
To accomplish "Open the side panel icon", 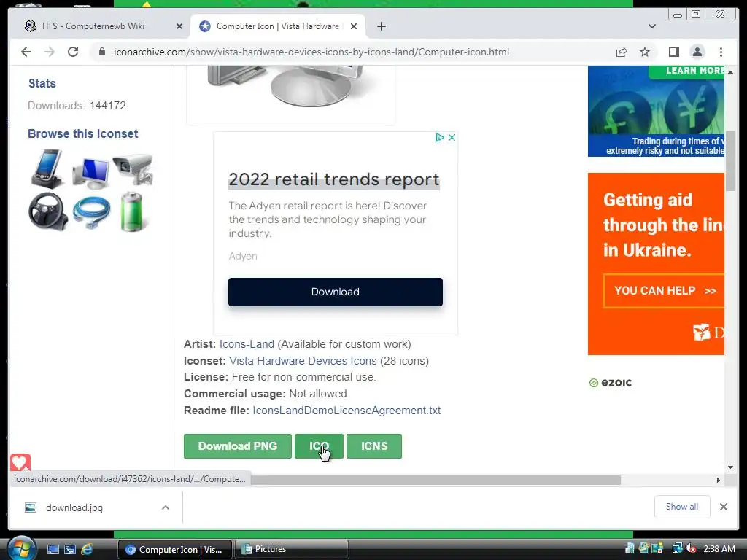I will point(673,52).
